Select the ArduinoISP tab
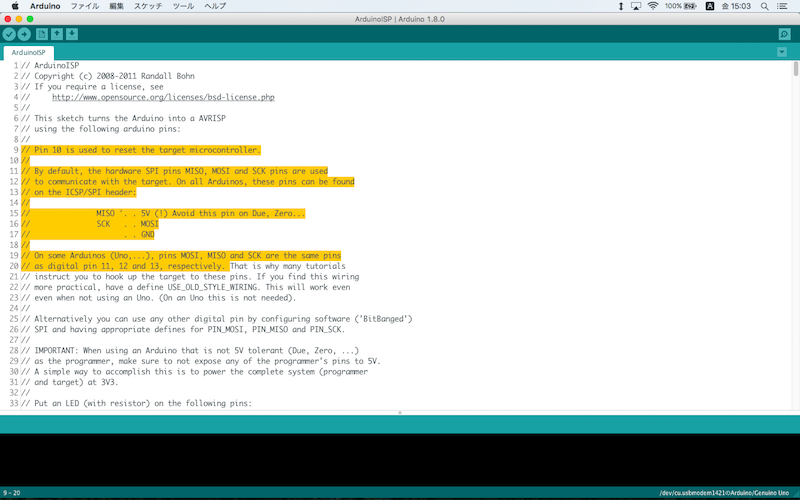Image resolution: width=800 pixels, height=500 pixels. click(28, 53)
